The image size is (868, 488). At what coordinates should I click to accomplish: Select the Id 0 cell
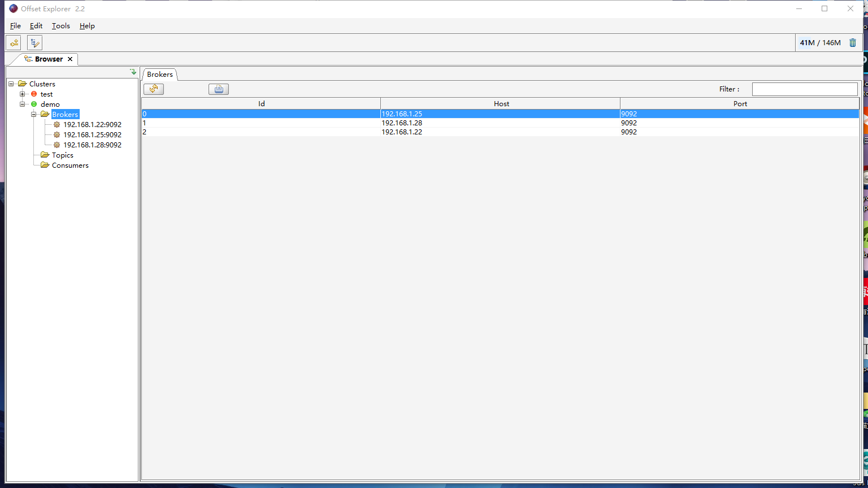pos(261,114)
